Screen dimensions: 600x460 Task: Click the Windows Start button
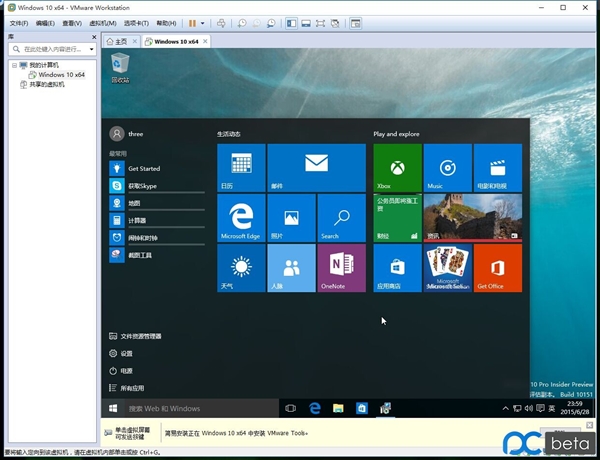113,408
